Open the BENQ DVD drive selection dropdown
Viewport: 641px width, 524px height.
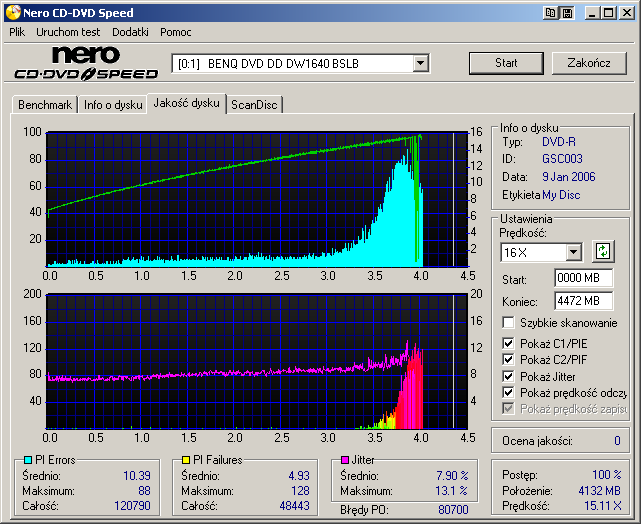click(420, 64)
